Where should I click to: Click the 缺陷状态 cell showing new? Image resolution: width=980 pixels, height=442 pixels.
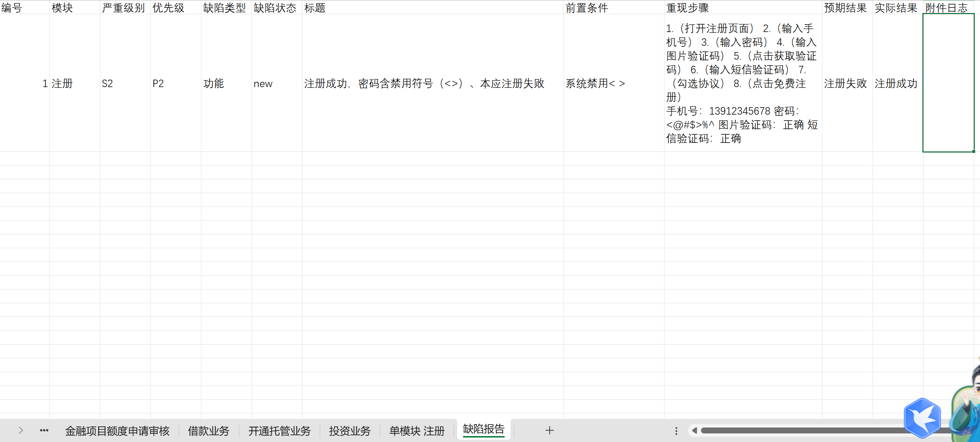[276, 83]
